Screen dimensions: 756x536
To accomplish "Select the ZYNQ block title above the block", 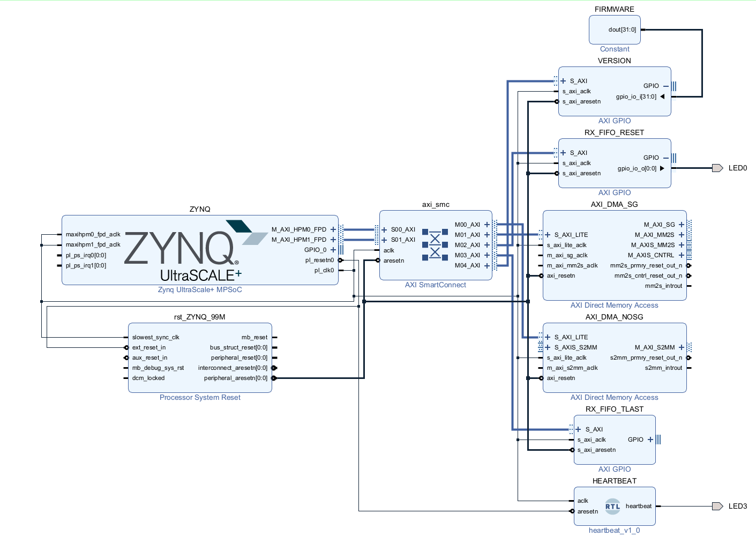I will coord(200,209).
